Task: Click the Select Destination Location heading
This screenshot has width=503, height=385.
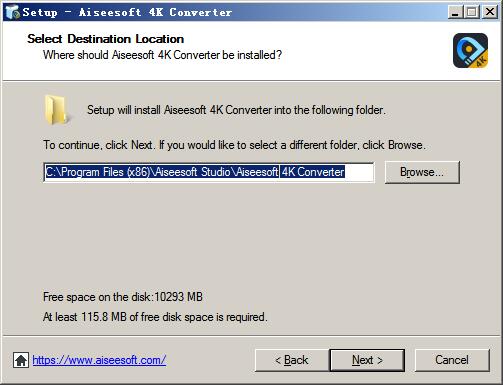Action: (106, 39)
